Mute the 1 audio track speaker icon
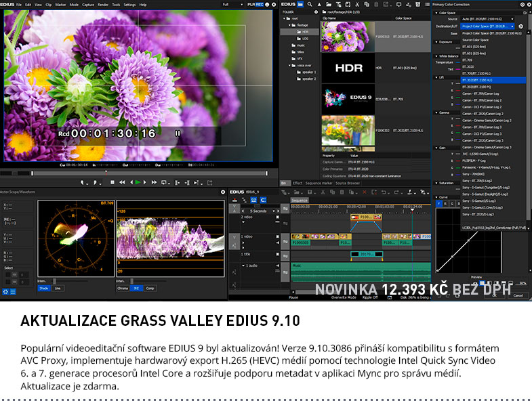The image size is (532, 401). click(x=278, y=266)
